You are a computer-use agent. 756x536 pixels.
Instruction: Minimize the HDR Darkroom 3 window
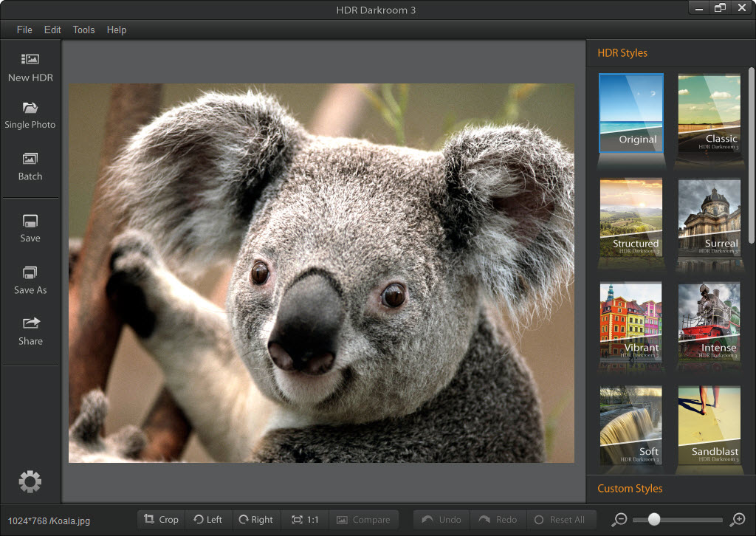pos(699,8)
